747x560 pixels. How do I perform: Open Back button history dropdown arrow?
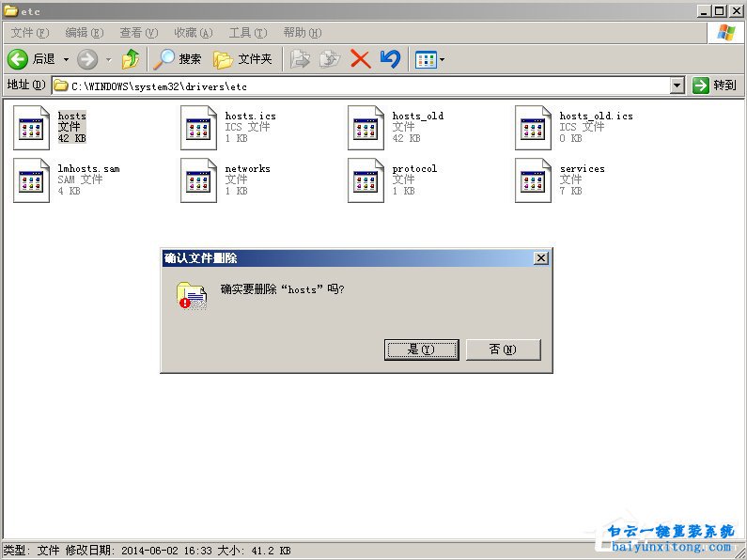pyautogui.click(x=66, y=59)
